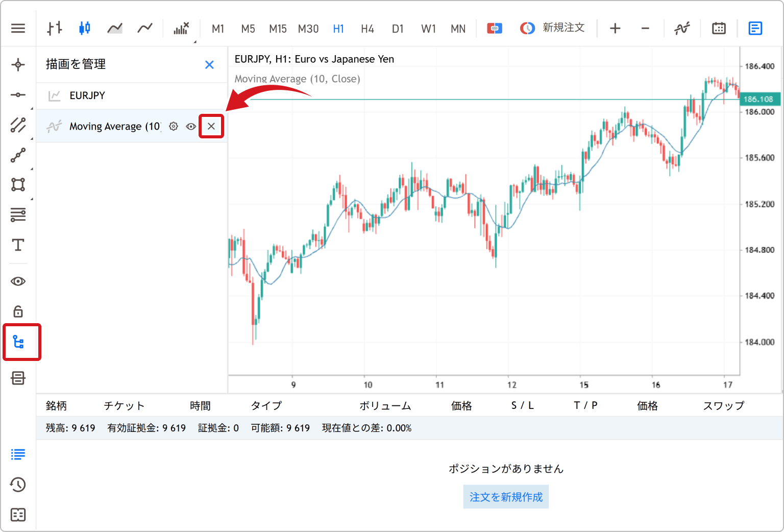Click the 有効証拠金: 9 619 equity text
This screenshot has width=784, height=532.
point(146,428)
